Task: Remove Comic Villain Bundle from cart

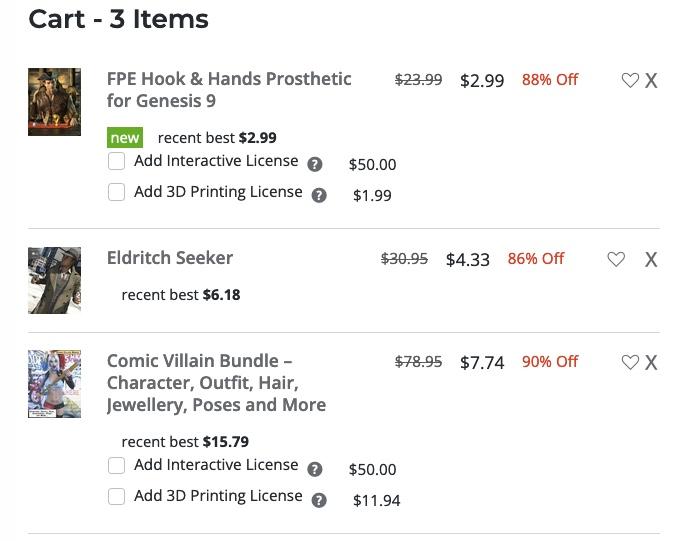Action: pyautogui.click(x=651, y=363)
